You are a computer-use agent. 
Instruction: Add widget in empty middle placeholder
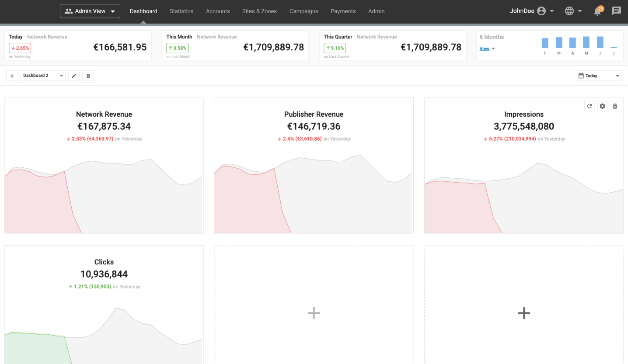pos(314,313)
